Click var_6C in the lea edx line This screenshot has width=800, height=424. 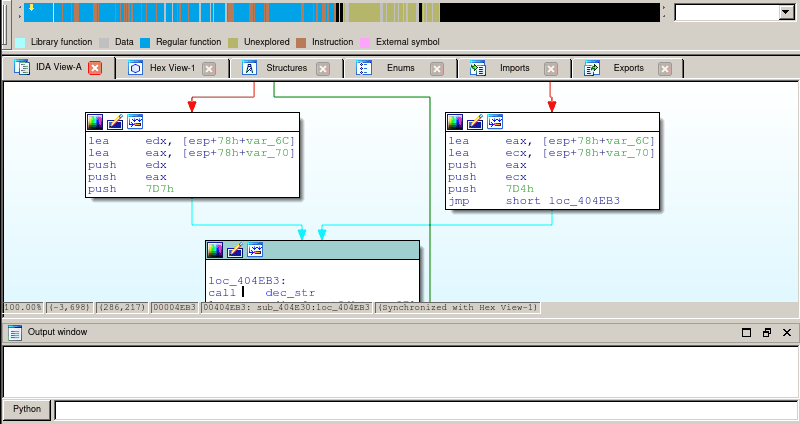(x=269, y=141)
